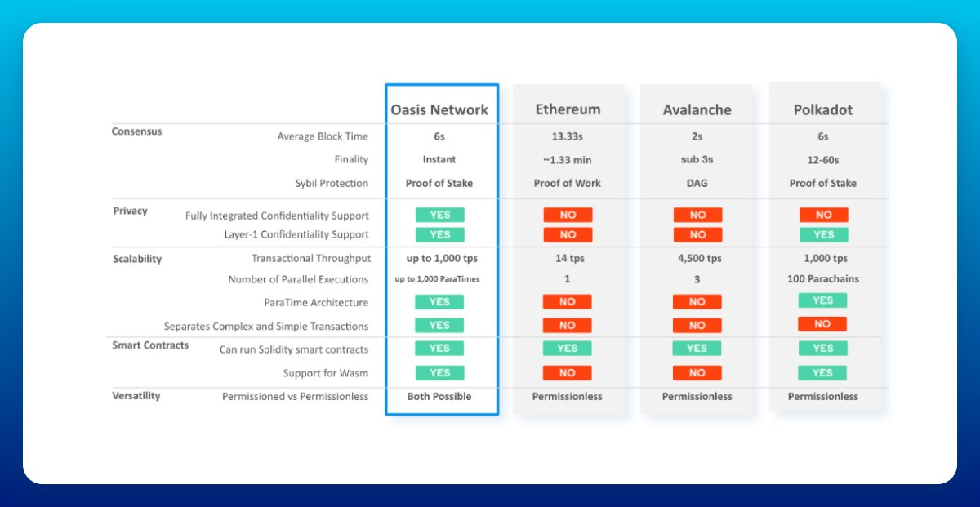Click Polkadot NO badge for Fully Integrated Confidentiality
The height and width of the screenshot is (507, 980).
823,215
